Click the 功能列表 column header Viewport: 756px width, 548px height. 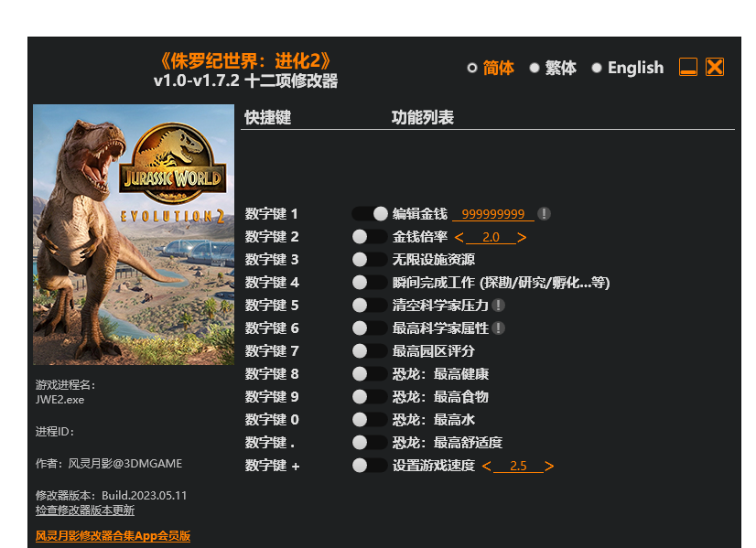coord(423,117)
